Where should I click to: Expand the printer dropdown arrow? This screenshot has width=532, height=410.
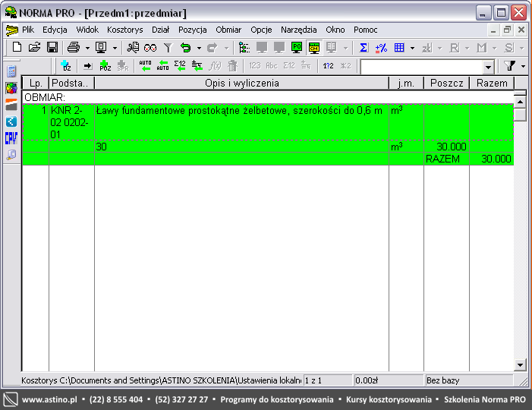coord(87,48)
